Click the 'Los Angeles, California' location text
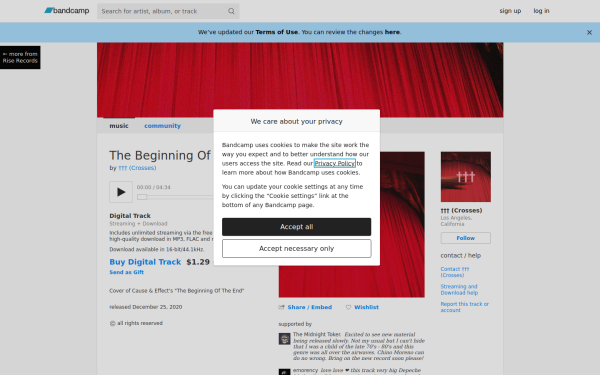Screen dimensions: 600x375 (x=456, y=221)
